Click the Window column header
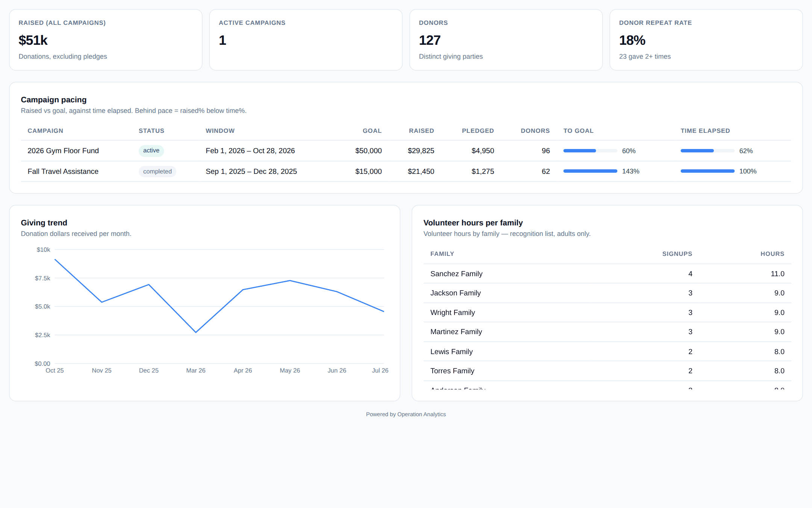This screenshot has height=508, width=812. tap(220, 131)
